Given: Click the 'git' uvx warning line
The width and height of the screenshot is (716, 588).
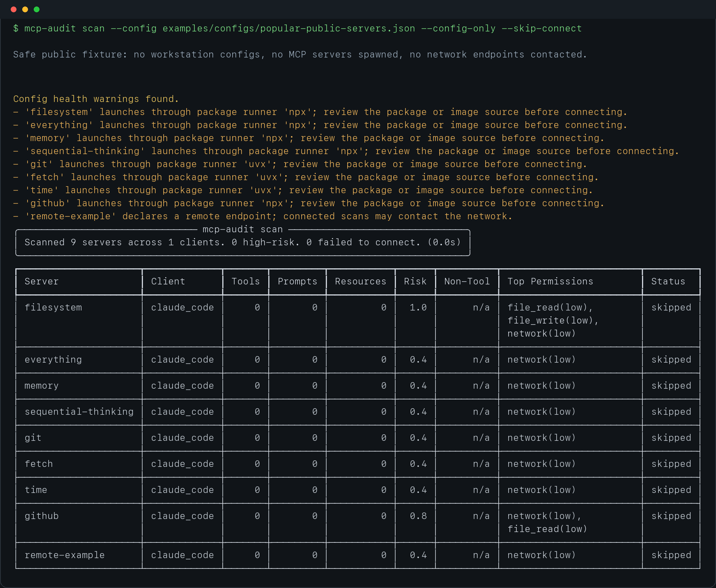Looking at the screenshot, I should point(300,164).
